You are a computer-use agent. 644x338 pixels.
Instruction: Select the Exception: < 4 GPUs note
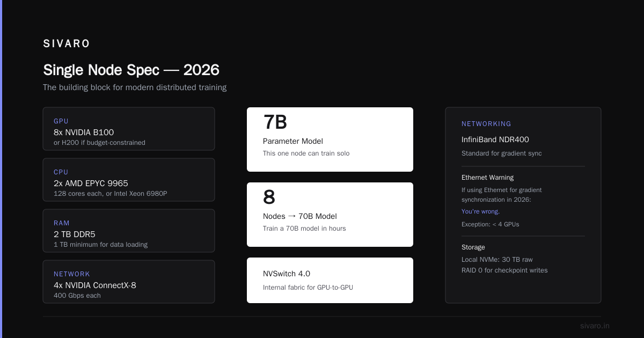490,224
